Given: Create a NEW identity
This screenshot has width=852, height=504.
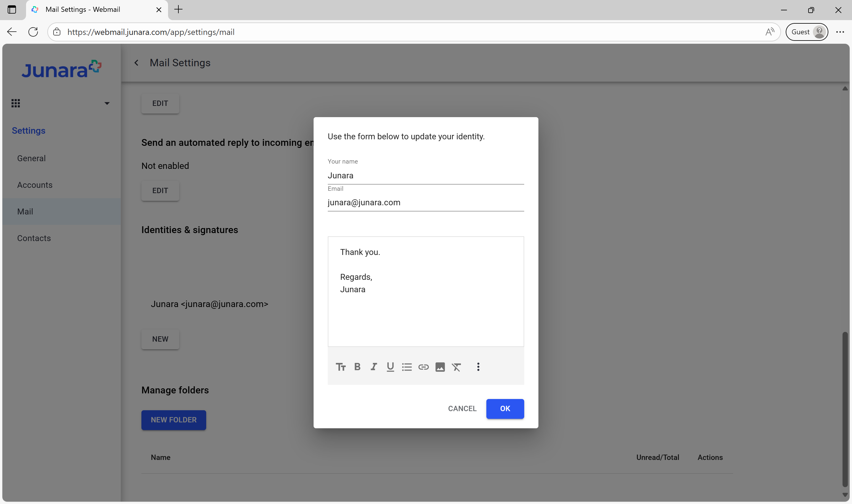Looking at the screenshot, I should coord(160,339).
